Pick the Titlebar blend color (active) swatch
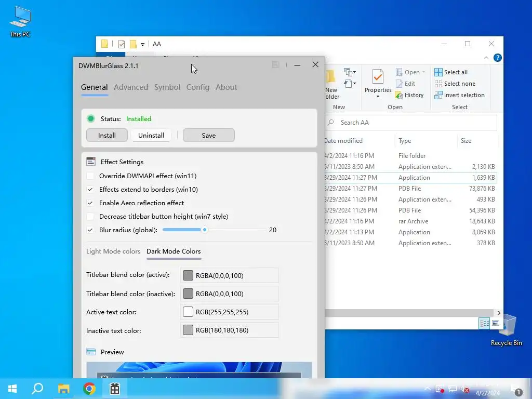The height and width of the screenshot is (399, 532). (x=188, y=275)
